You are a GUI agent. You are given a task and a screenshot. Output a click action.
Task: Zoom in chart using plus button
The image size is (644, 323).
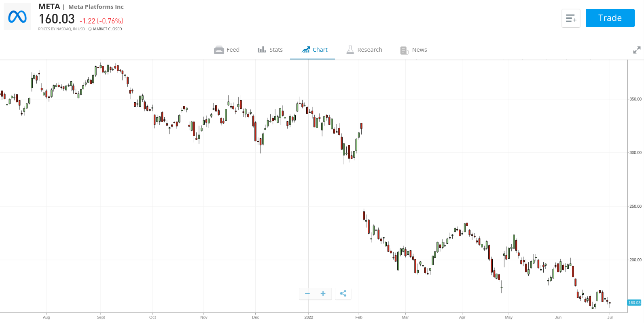tap(323, 293)
